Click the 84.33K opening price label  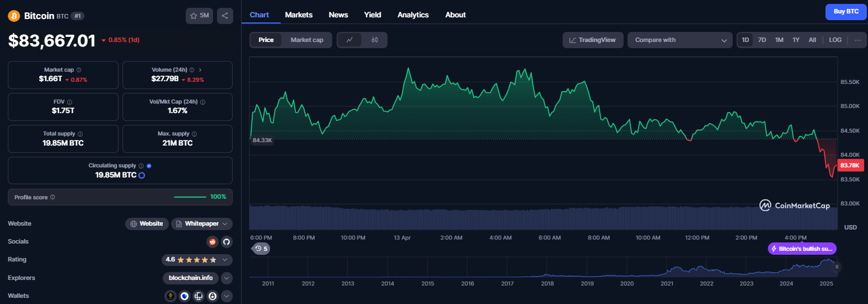[262, 140]
